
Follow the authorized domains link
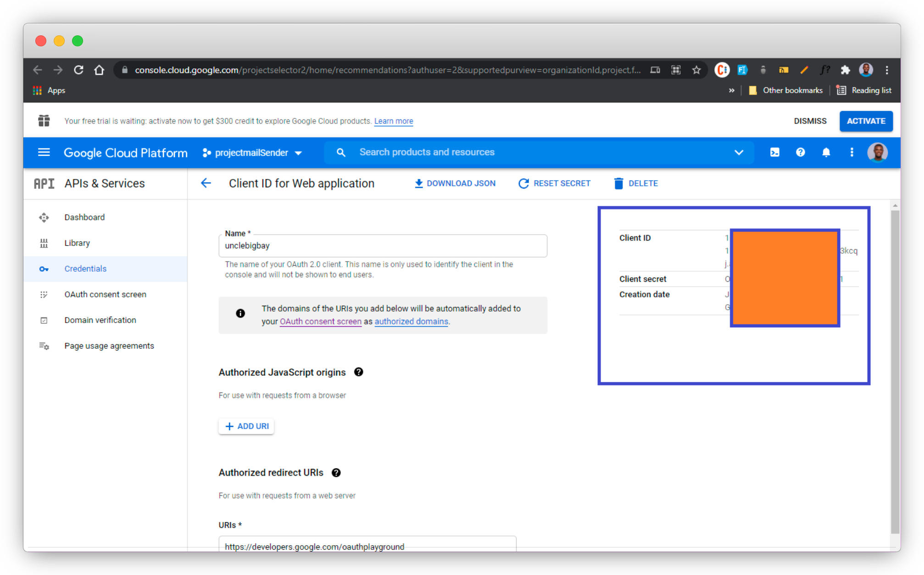click(412, 322)
